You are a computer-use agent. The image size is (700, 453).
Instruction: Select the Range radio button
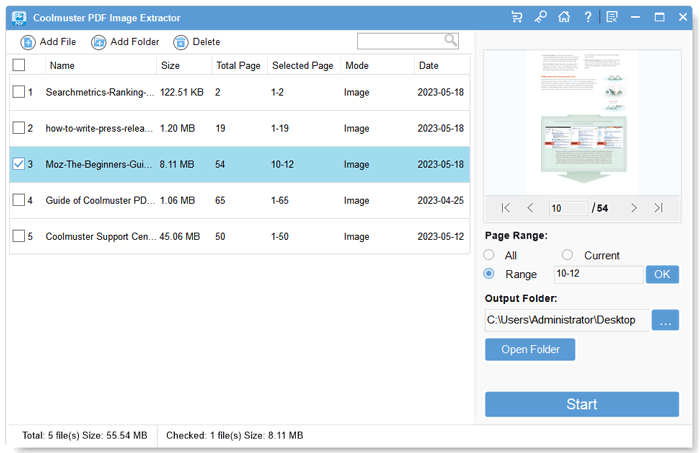point(489,274)
